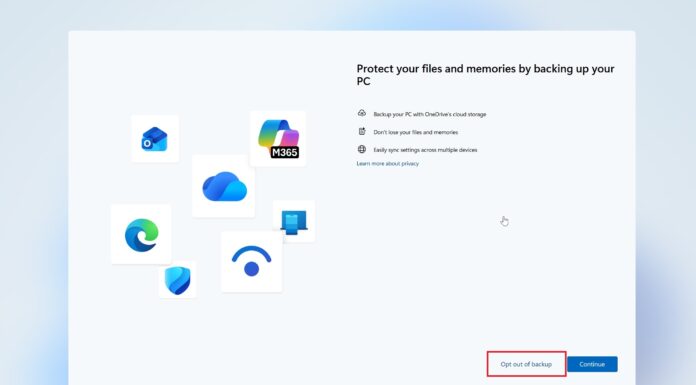
Task: Click the cloud backup bullet icon
Action: point(362,113)
